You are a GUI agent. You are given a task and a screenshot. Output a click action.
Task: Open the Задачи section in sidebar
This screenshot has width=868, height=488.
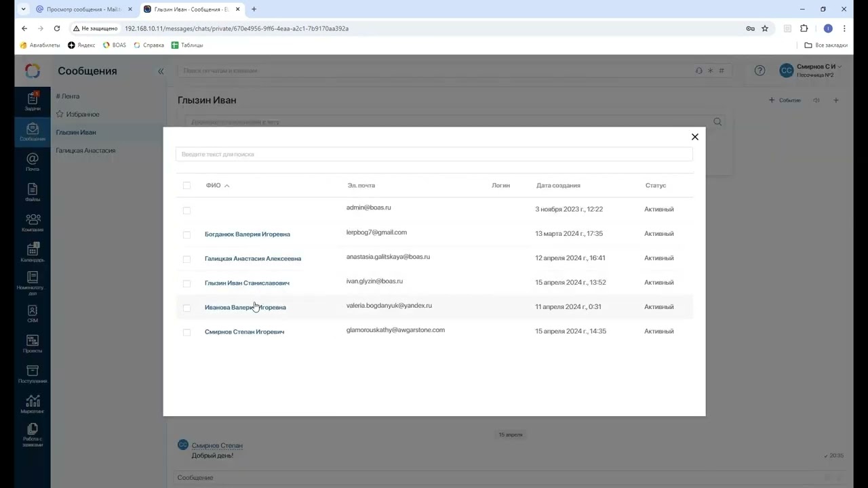(33, 102)
